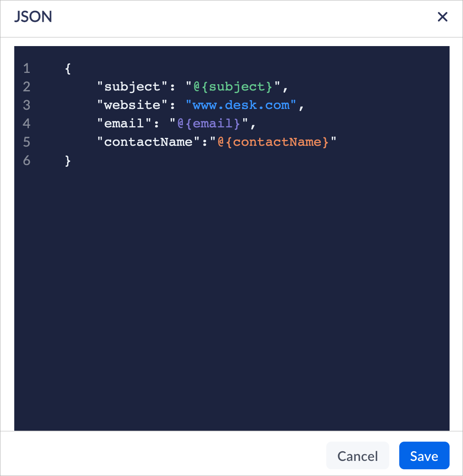Click the opening brace on line 1
Viewport: 463px width, 476px height.
tap(68, 69)
